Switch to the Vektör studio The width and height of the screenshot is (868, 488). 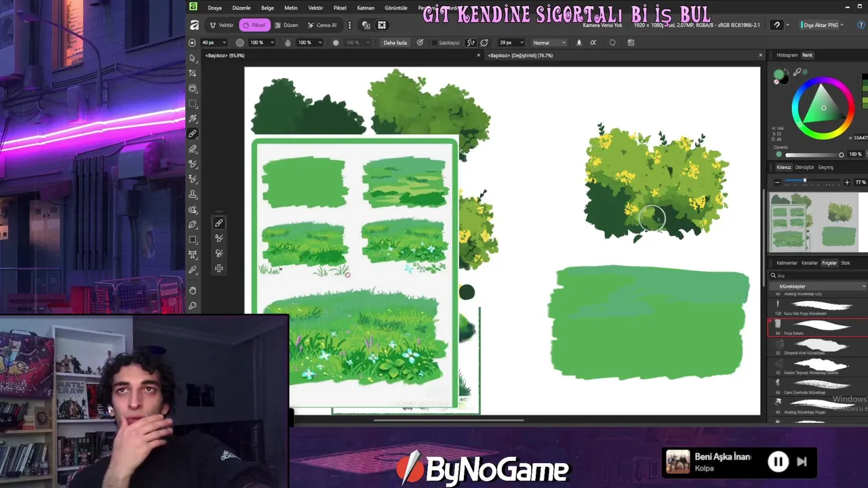click(222, 25)
